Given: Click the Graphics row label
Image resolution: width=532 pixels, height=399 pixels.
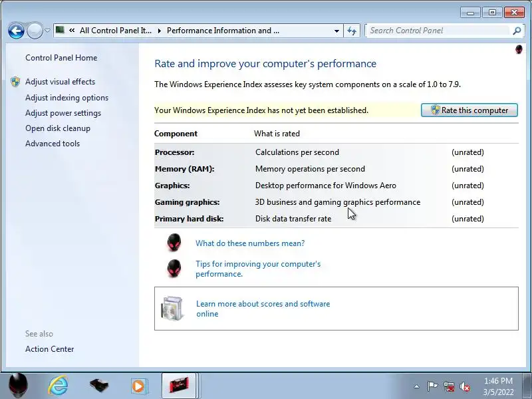Looking at the screenshot, I should (x=172, y=186).
